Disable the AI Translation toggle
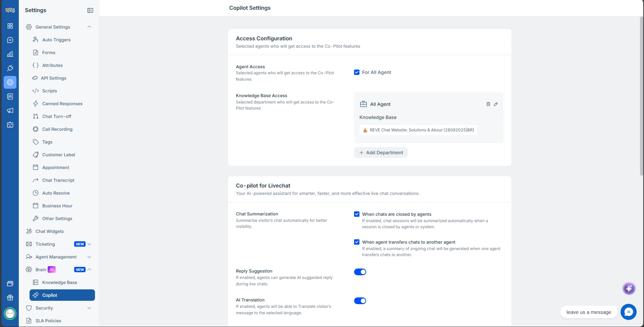 pos(360,301)
